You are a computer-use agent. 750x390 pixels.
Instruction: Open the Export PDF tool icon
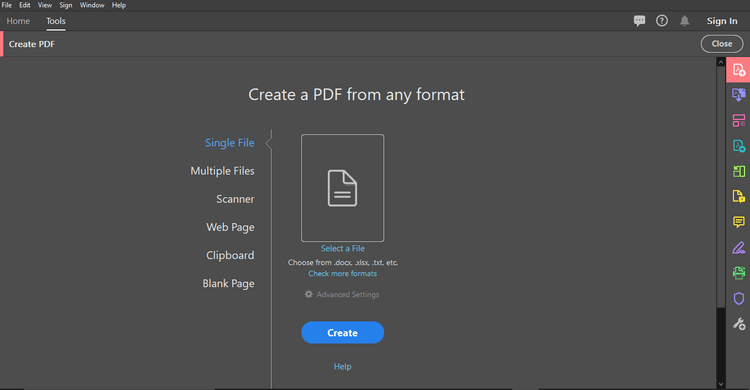[x=739, y=95]
